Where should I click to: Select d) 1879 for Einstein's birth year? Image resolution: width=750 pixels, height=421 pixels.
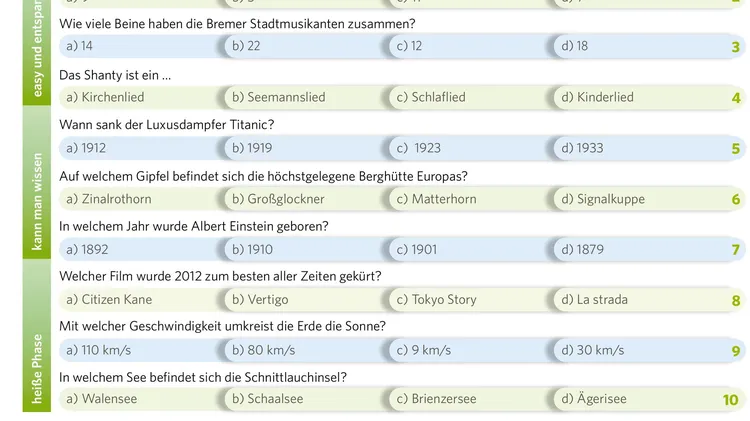point(634,249)
